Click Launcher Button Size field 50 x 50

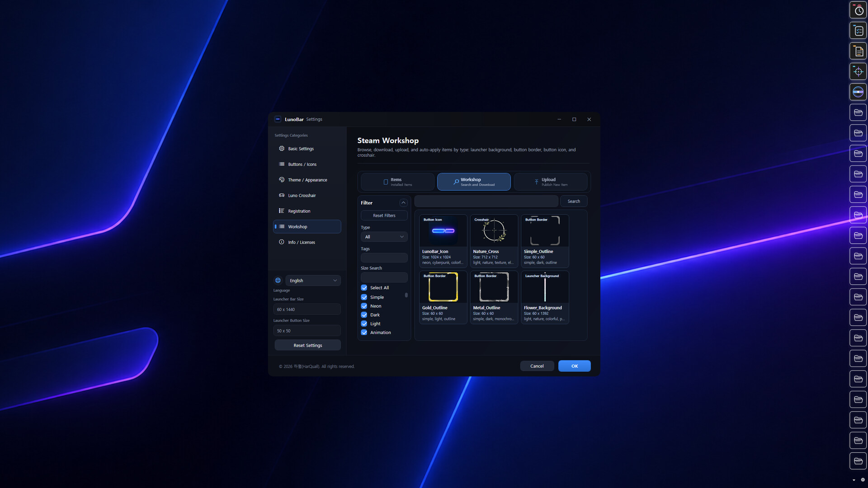point(307,331)
